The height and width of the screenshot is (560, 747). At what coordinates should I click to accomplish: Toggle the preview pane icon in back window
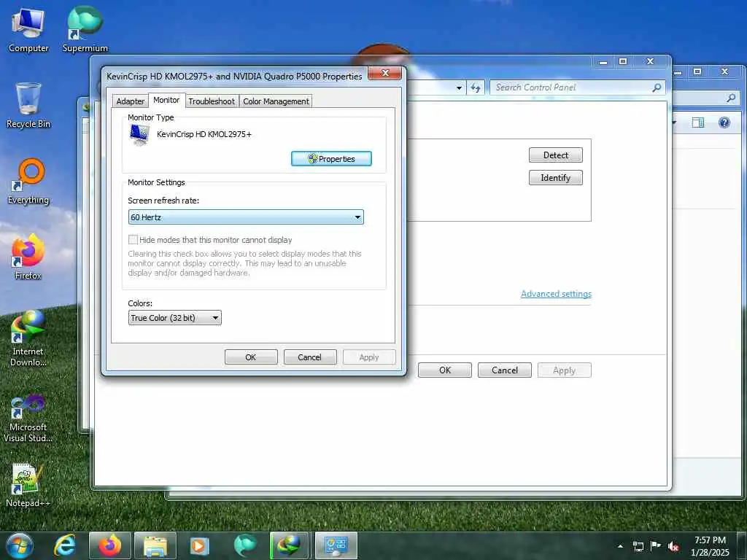[698, 122]
